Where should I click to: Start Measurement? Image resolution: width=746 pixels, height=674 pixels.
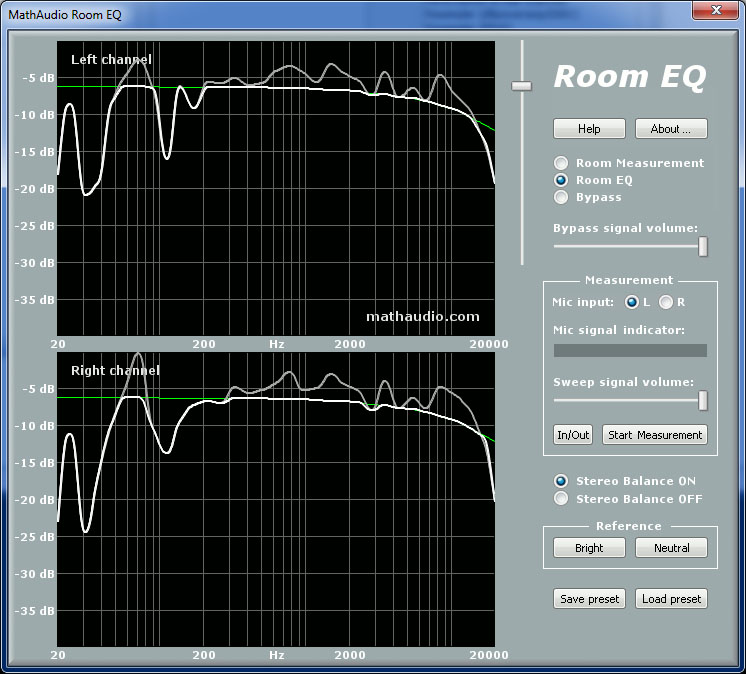click(x=655, y=435)
